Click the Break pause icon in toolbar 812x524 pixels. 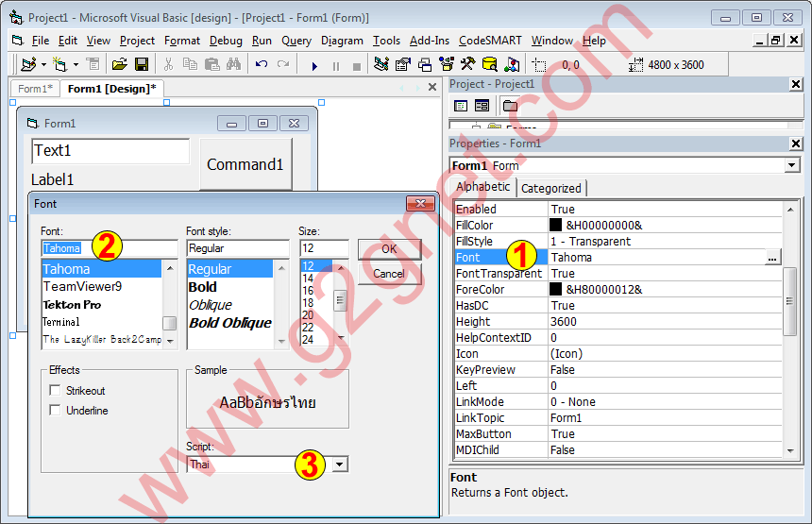click(x=336, y=66)
